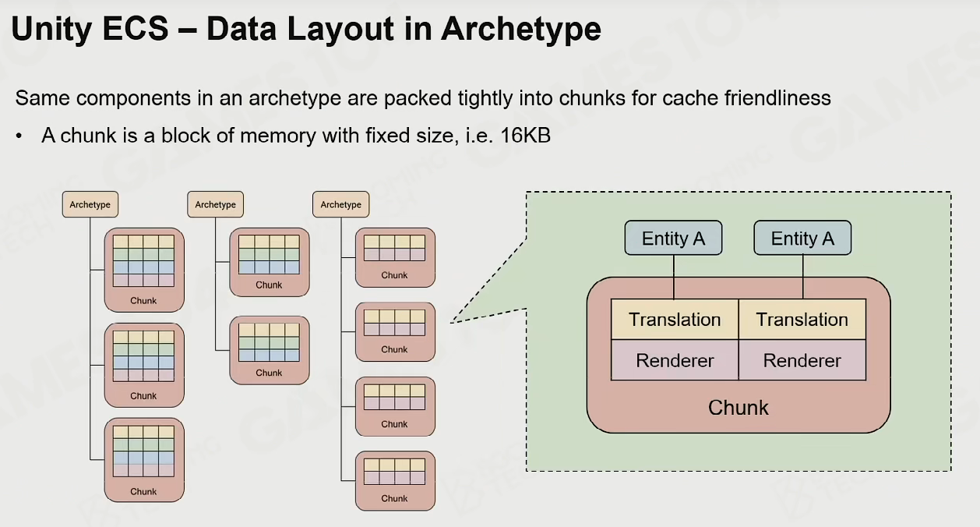Click the large "Chunk" label in the enlarged view
980x527 pixels.
coord(739,408)
